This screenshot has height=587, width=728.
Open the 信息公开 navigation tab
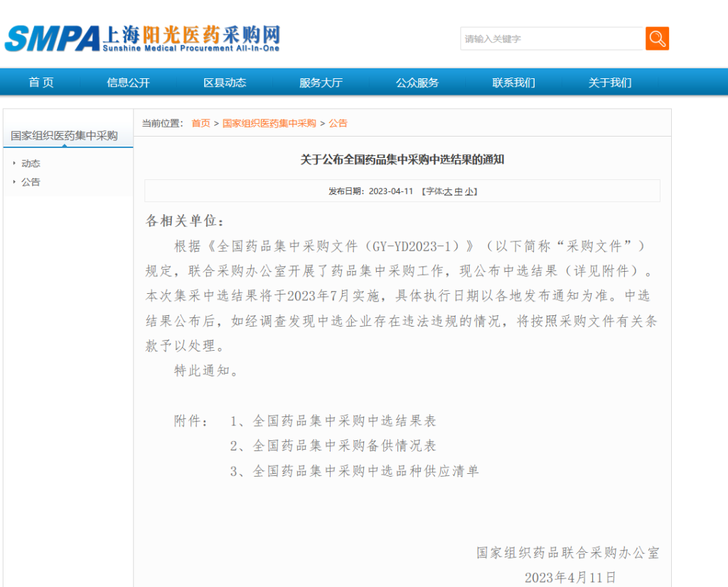pos(129,83)
